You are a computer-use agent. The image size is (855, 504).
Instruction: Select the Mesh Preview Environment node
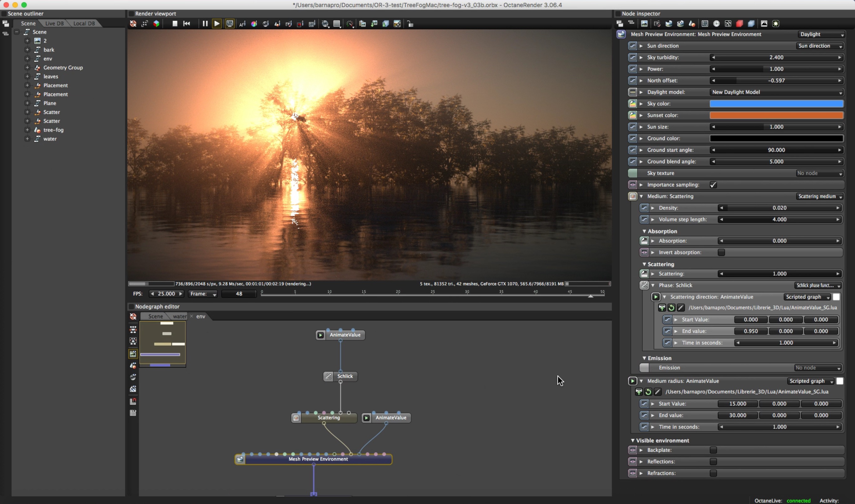(318, 459)
